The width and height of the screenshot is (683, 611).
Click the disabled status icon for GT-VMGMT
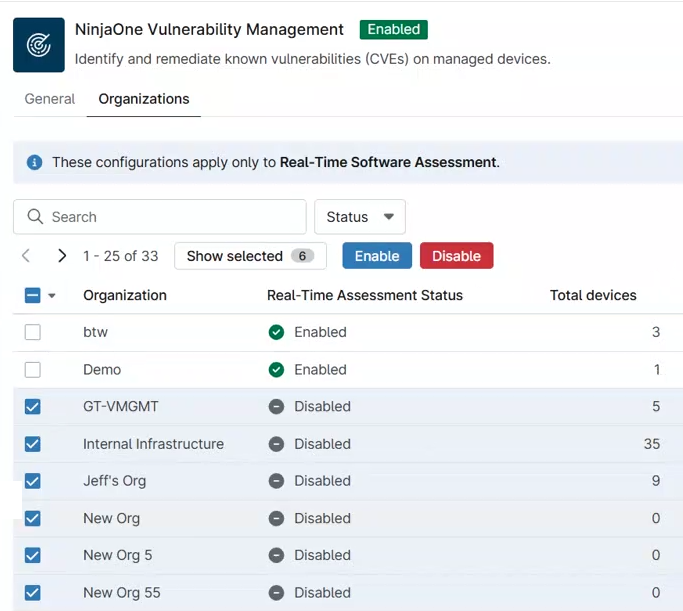point(276,407)
